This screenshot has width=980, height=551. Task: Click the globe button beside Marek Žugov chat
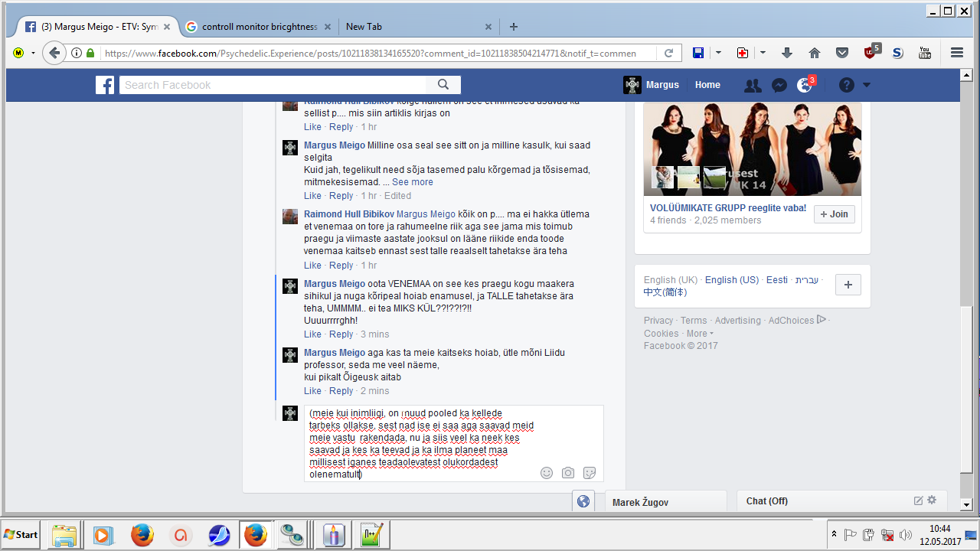pos(583,501)
